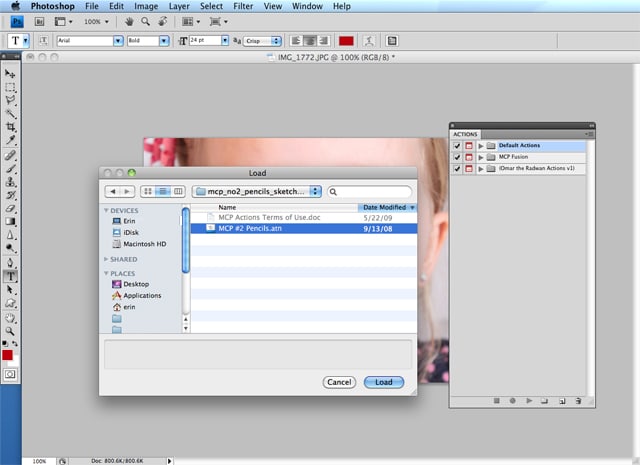Viewport: 640px width, 465px height.
Task: Toggle checkmark for Omar the Radwan Actions
Action: pos(457,169)
